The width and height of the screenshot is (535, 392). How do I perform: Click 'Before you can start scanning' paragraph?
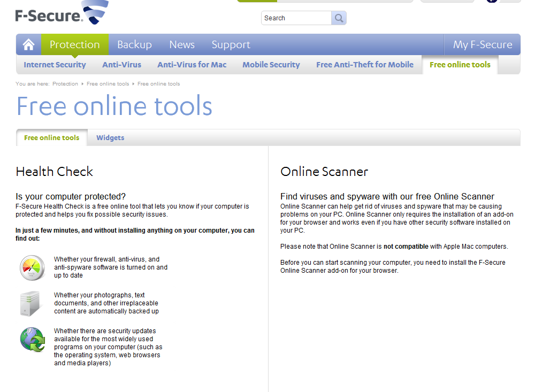(x=393, y=266)
